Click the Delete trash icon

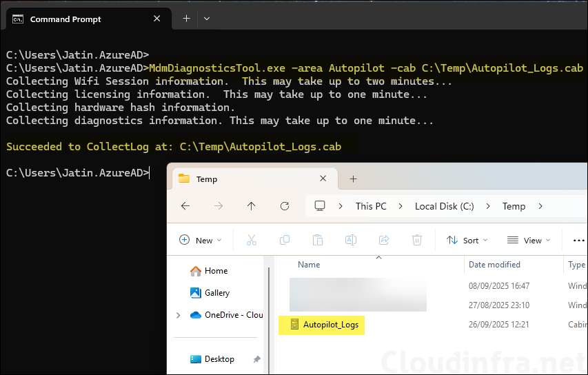417,240
